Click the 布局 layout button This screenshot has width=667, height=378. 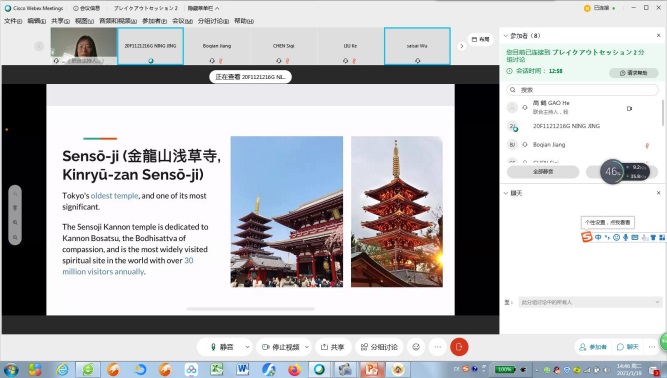pos(481,40)
